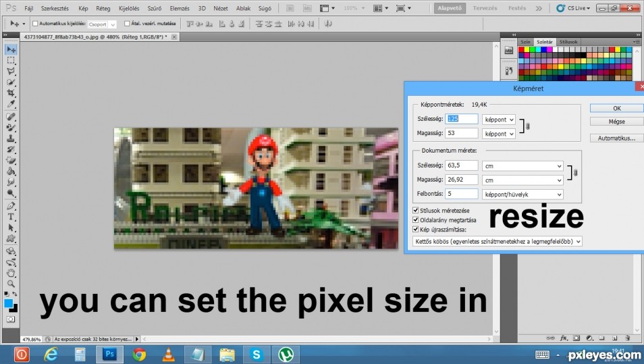Switch to Tervezés workspace
Image resolution: width=644 pixels, height=364 pixels.
pyautogui.click(x=485, y=8)
